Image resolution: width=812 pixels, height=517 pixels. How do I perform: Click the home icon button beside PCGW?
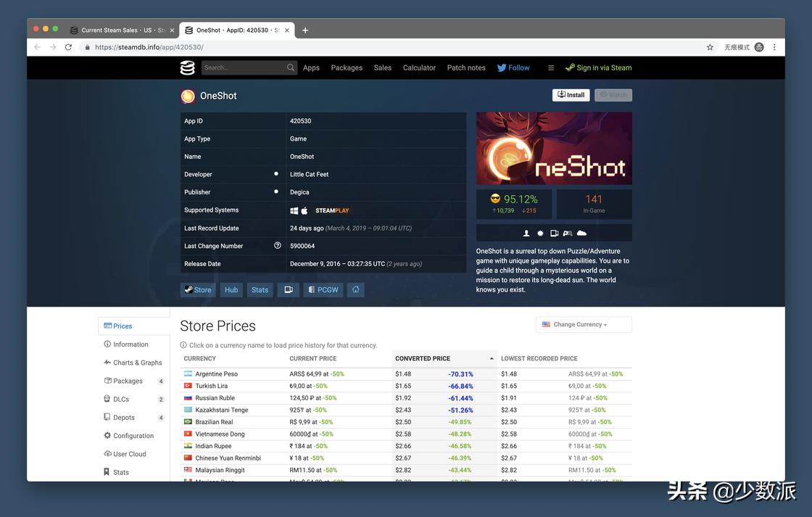[x=356, y=290]
